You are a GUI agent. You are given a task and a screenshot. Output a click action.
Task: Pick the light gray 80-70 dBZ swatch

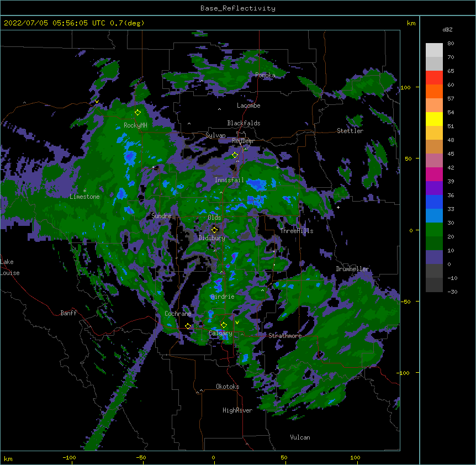tap(434, 50)
